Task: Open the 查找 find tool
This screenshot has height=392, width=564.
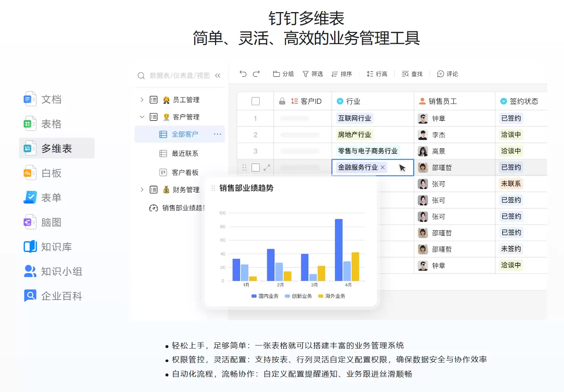Action: [412, 74]
